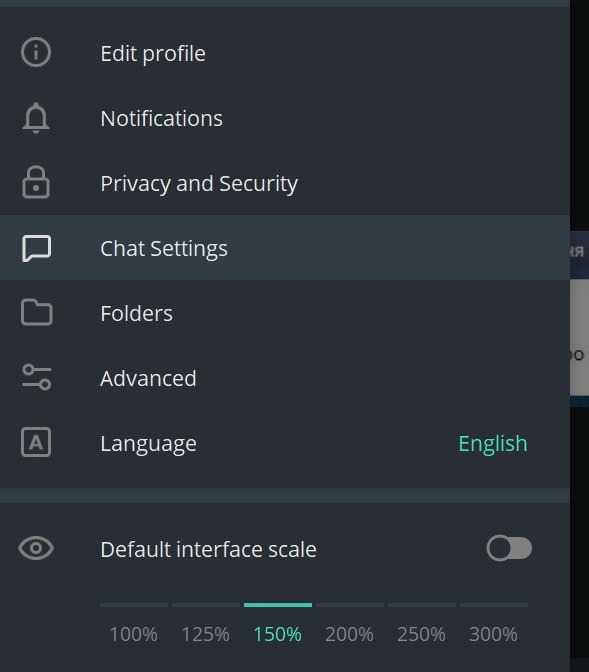
Task: Click the Advanced sliders icon
Action: (x=36, y=377)
